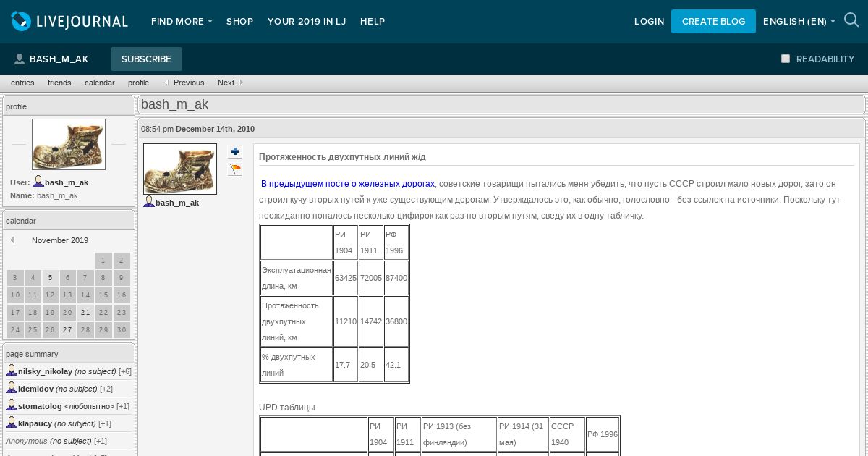Open the calendar tab

[x=100, y=83]
